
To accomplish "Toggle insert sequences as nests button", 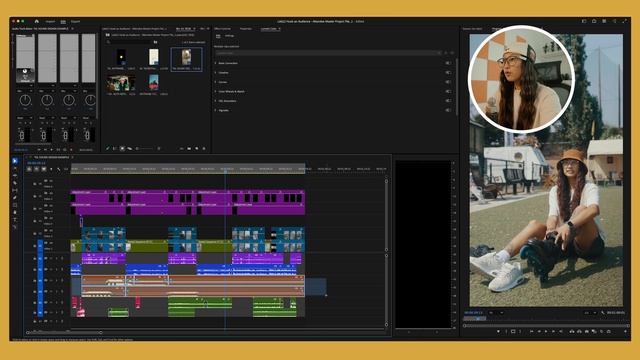I will click(x=29, y=169).
